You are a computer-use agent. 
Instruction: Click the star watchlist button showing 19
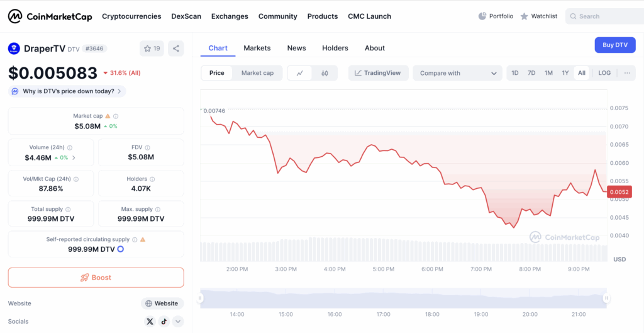coord(152,48)
